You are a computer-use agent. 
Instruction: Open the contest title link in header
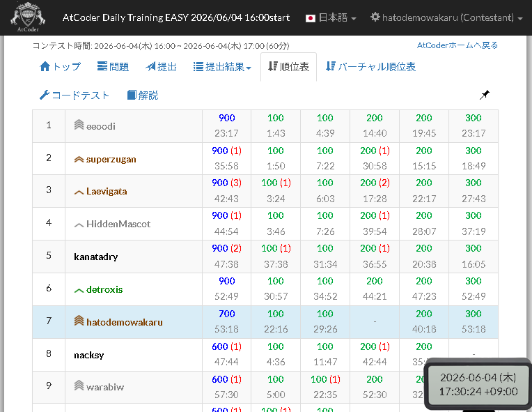(176, 17)
